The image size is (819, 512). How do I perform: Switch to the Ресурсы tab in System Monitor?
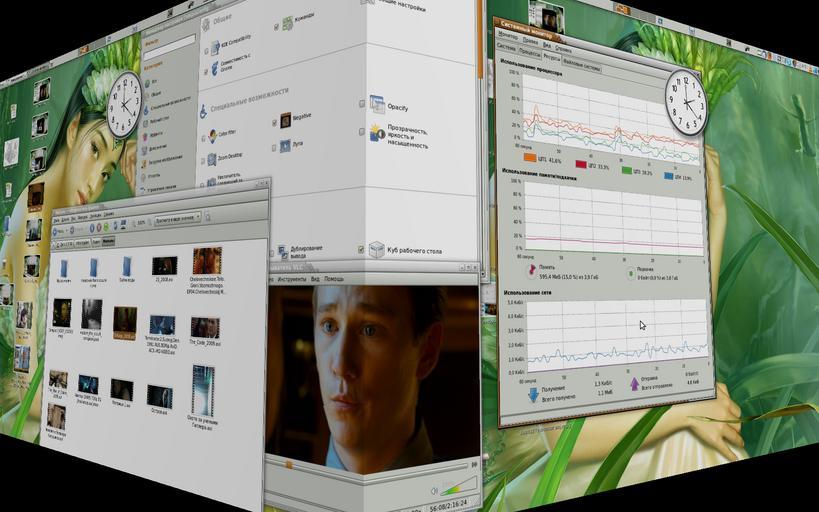point(551,58)
